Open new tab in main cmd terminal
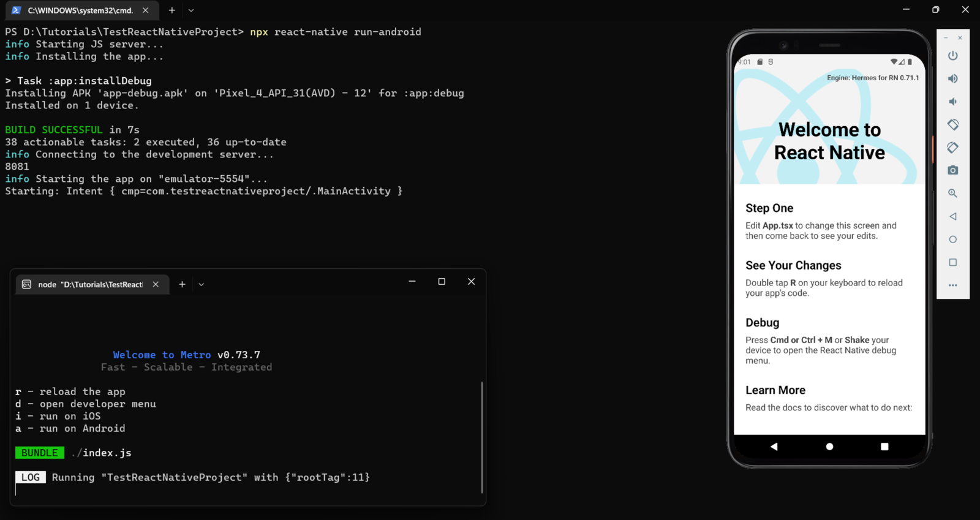This screenshot has height=520, width=980. (x=171, y=10)
